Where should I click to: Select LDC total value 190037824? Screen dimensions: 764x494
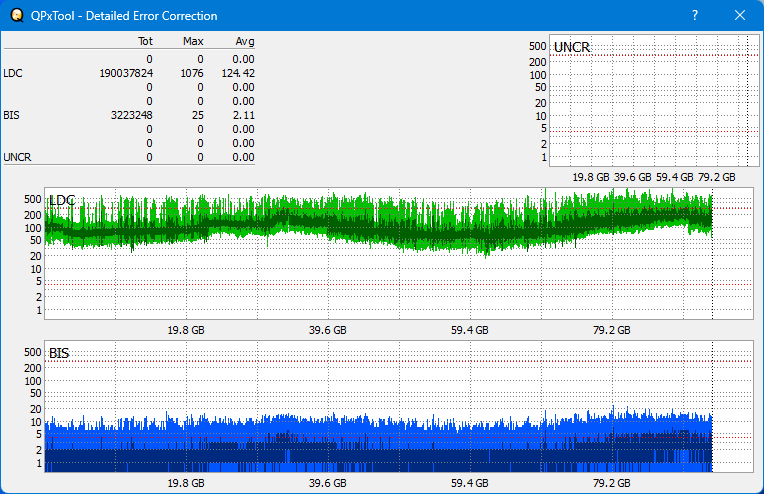126,73
